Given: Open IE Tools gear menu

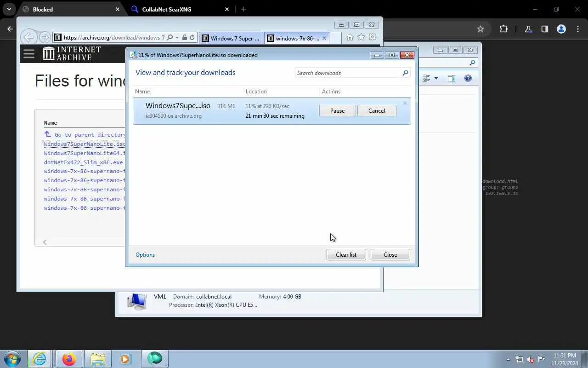Looking at the screenshot, I should 373,37.
